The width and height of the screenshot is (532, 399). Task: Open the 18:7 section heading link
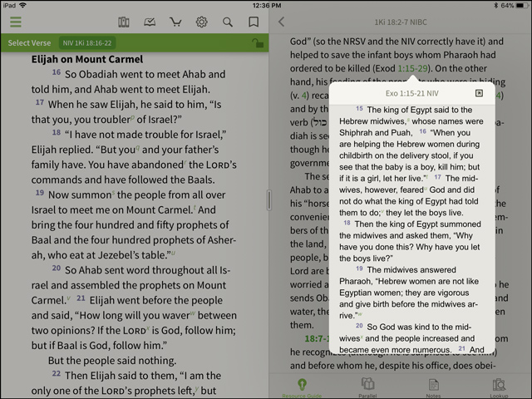point(316,338)
